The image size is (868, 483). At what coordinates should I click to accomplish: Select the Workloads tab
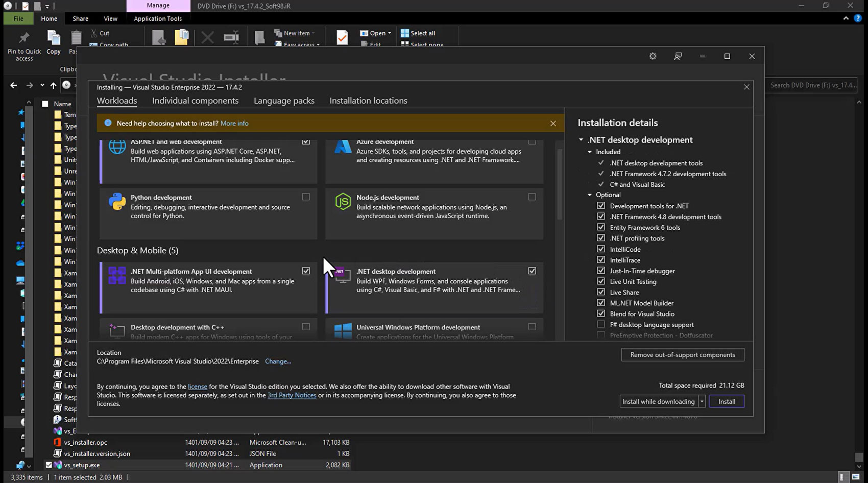117,101
